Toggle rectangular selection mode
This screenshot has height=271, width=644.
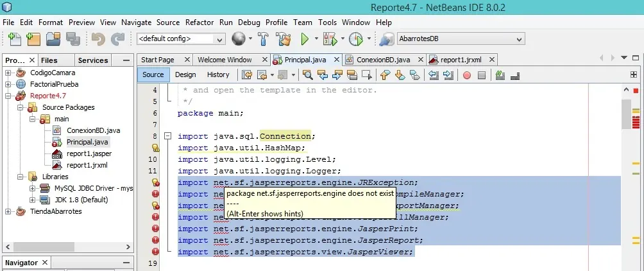point(366,75)
